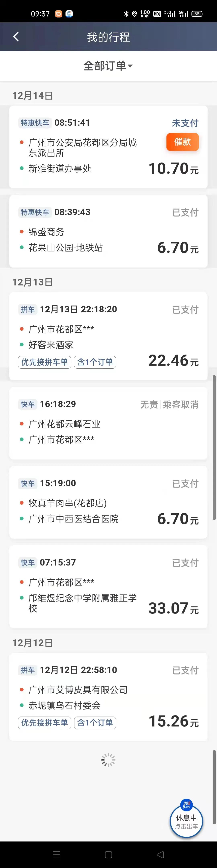The width and height of the screenshot is (217, 868).
Task: Tap the Bluetooth icon in the status bar
Action: [127, 13]
